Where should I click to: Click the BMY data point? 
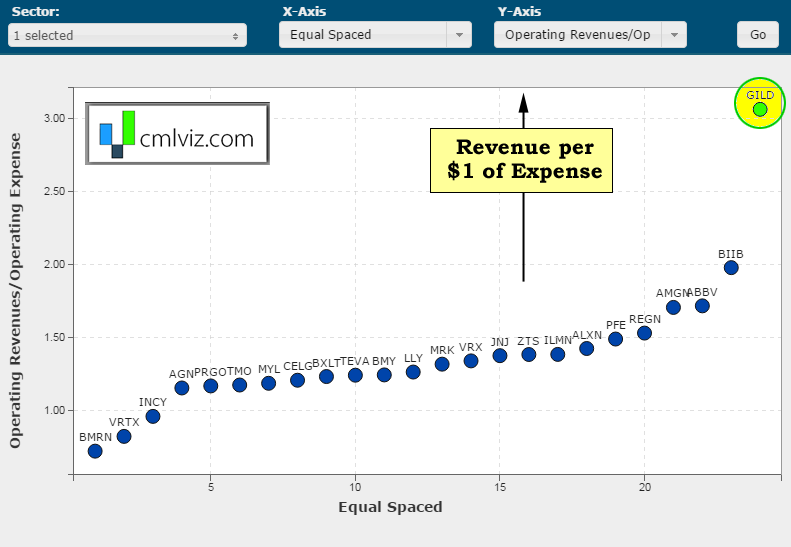point(384,375)
